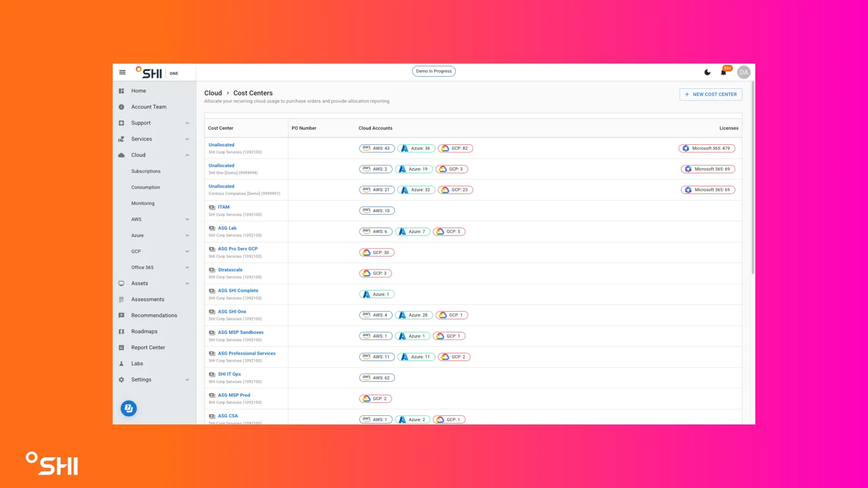The height and width of the screenshot is (488, 868).
Task: Expand the Settings menu chevron
Action: click(187, 380)
